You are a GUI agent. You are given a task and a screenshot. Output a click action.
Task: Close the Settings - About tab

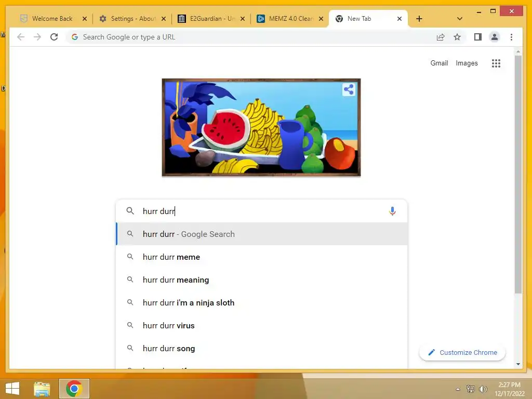pyautogui.click(x=164, y=19)
